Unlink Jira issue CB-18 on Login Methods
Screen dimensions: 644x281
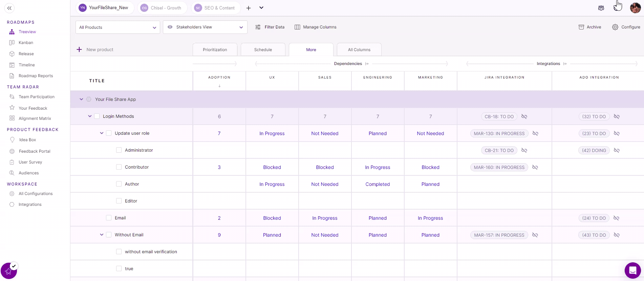[524, 116]
